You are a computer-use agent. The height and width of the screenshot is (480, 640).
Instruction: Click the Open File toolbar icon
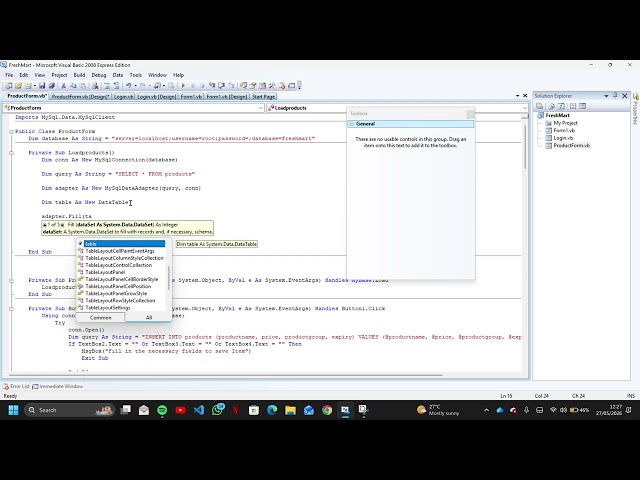click(18, 86)
